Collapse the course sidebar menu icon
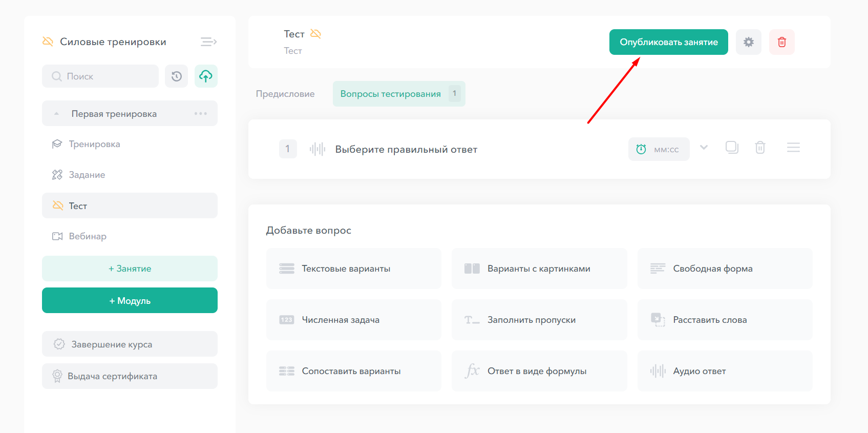Viewport: 868px width, 433px height. tap(208, 42)
